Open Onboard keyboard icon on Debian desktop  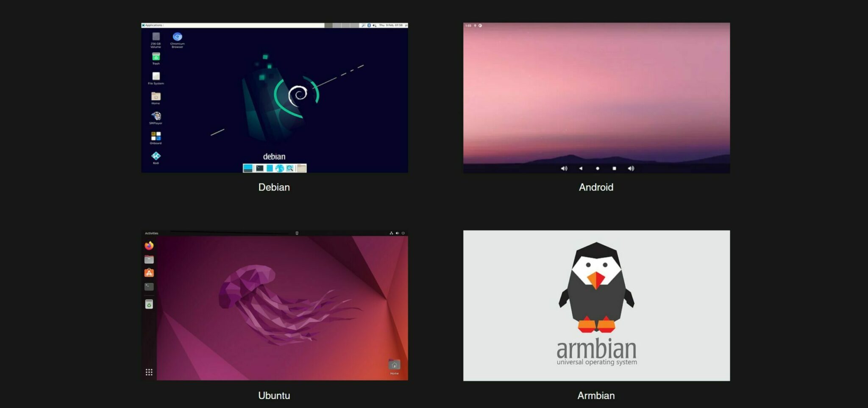[x=156, y=136]
